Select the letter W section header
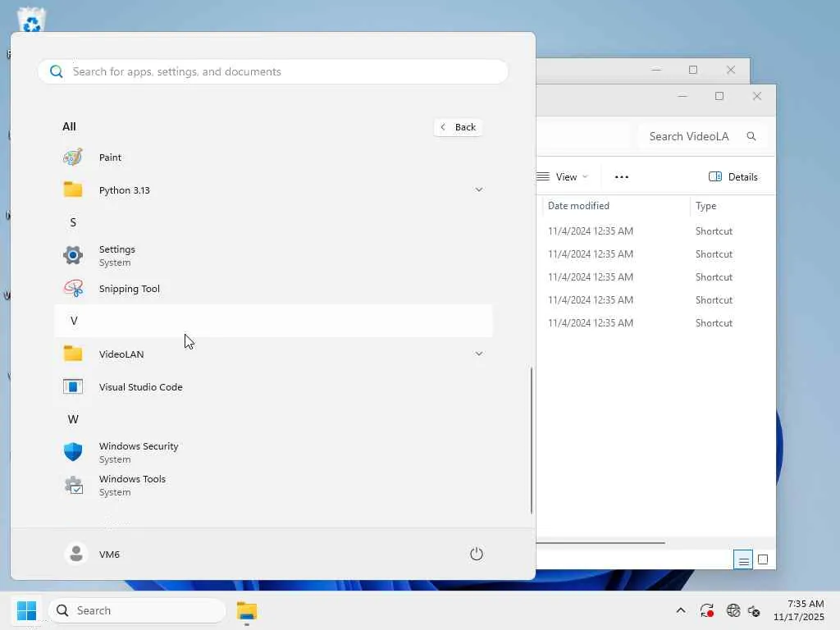Viewport: 840px width, 630px height. [x=73, y=419]
